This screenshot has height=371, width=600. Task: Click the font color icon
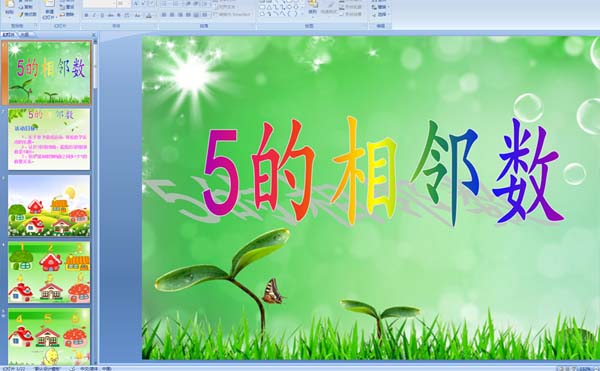(x=149, y=15)
